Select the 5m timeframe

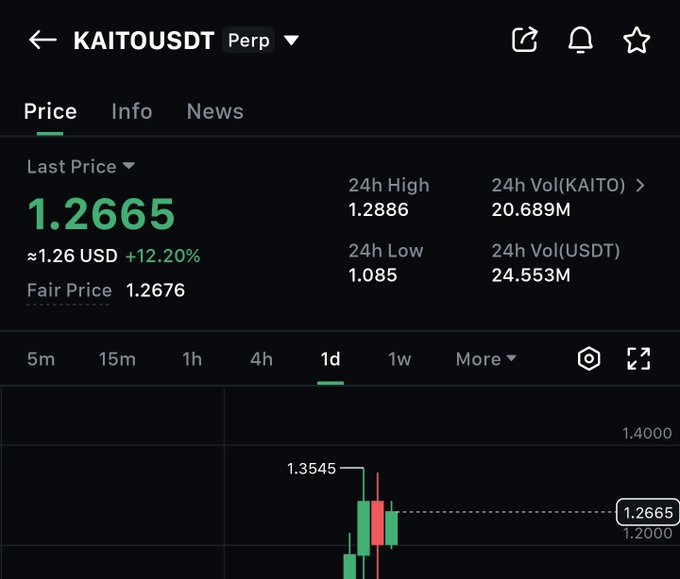coord(41,359)
